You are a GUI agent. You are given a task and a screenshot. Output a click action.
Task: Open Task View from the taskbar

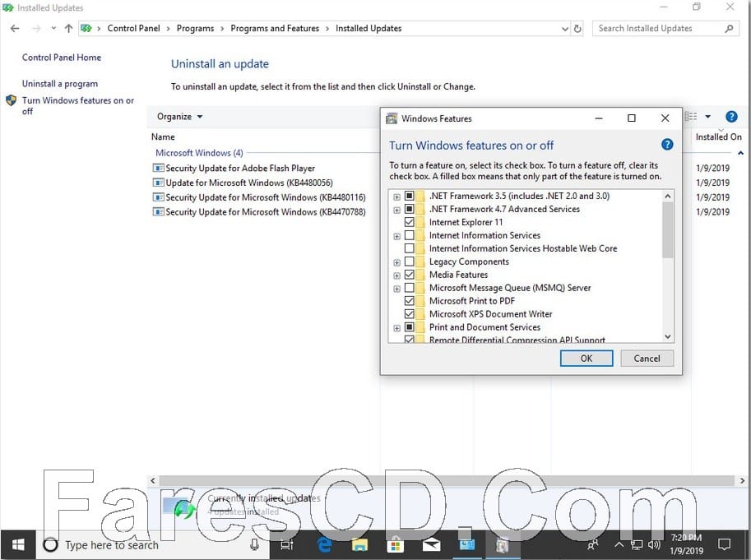click(287, 544)
